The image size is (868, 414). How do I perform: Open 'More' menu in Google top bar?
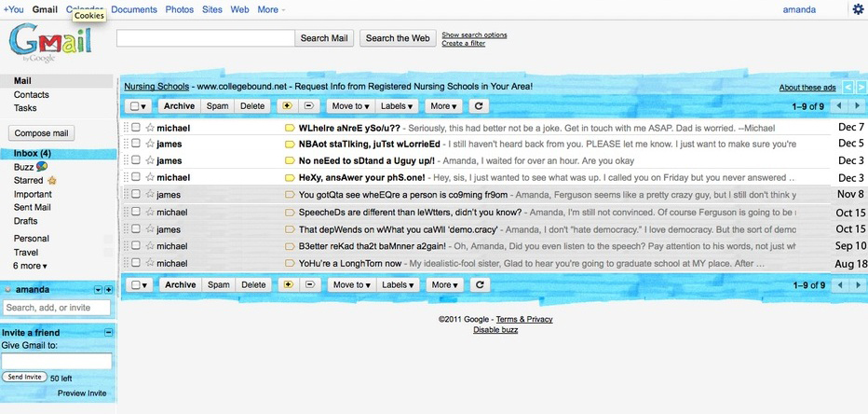click(271, 9)
